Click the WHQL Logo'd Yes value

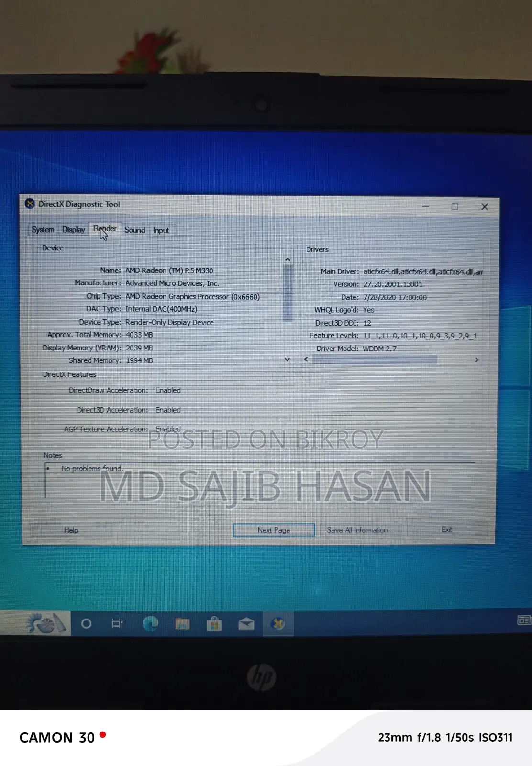point(368,310)
